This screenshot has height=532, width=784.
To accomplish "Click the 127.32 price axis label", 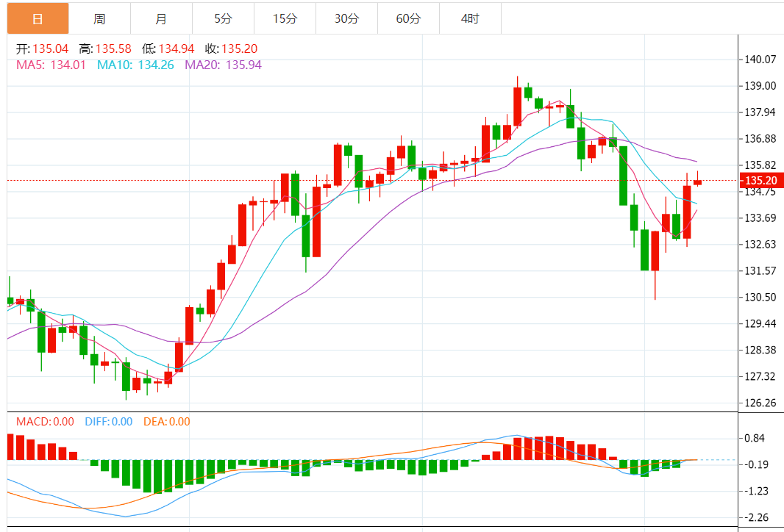I will tap(760, 377).
